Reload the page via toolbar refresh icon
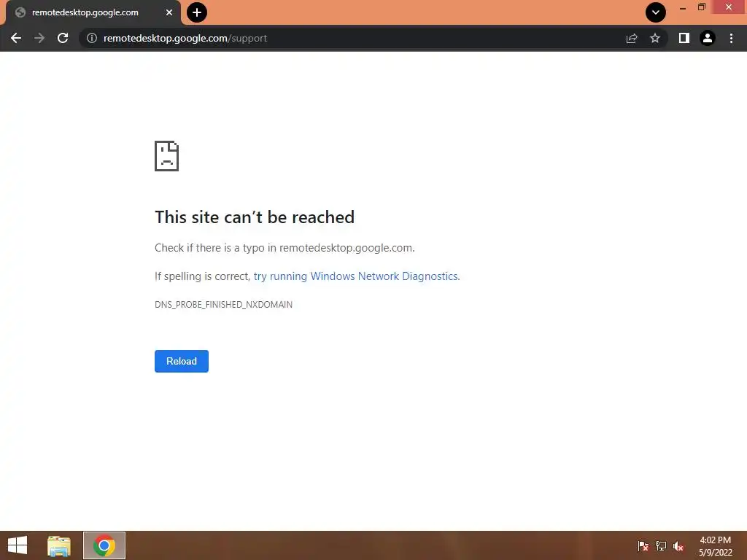747x560 pixels. 63,38
